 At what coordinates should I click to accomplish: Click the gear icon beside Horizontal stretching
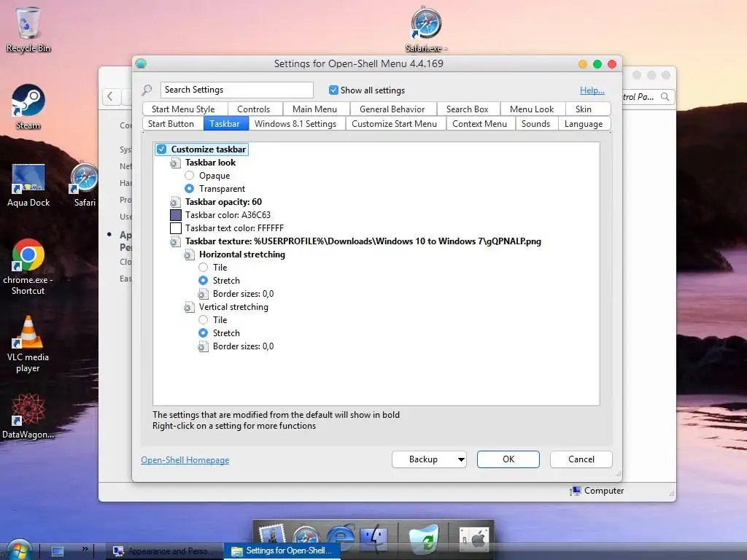[x=189, y=254]
